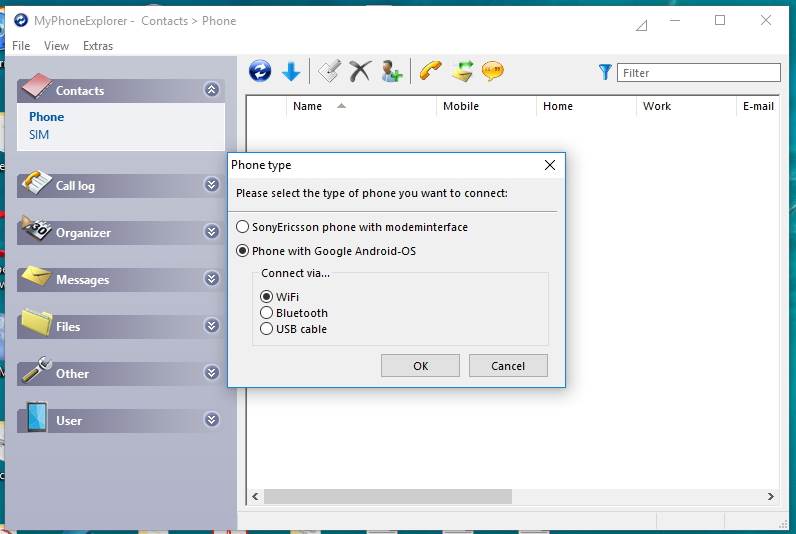Click the Home column header
The image size is (796, 534).
point(586,106)
